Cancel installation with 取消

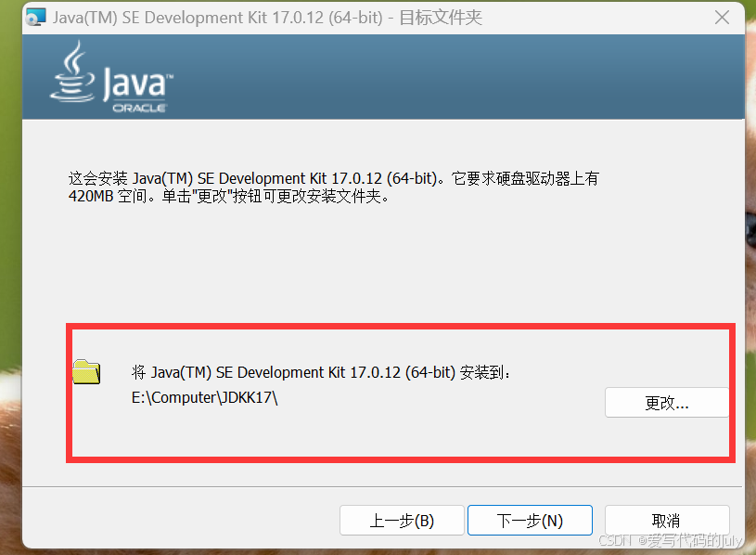point(666,521)
